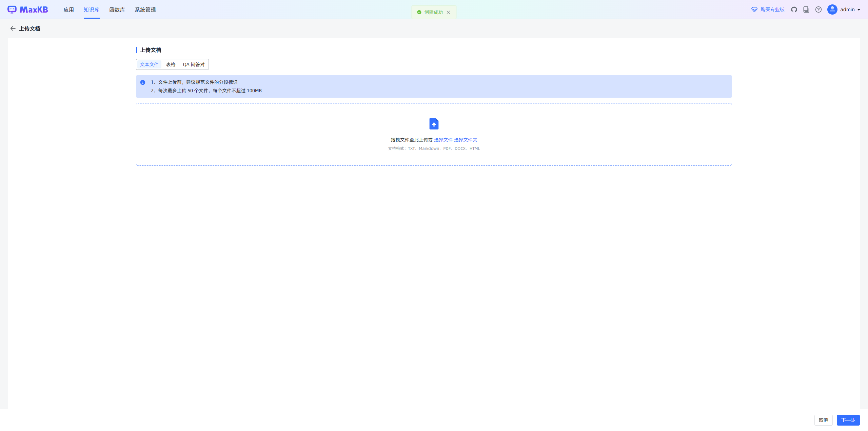Image resolution: width=868 pixels, height=431 pixels.
Task: Click the 选择文件 link
Action: (x=443, y=140)
